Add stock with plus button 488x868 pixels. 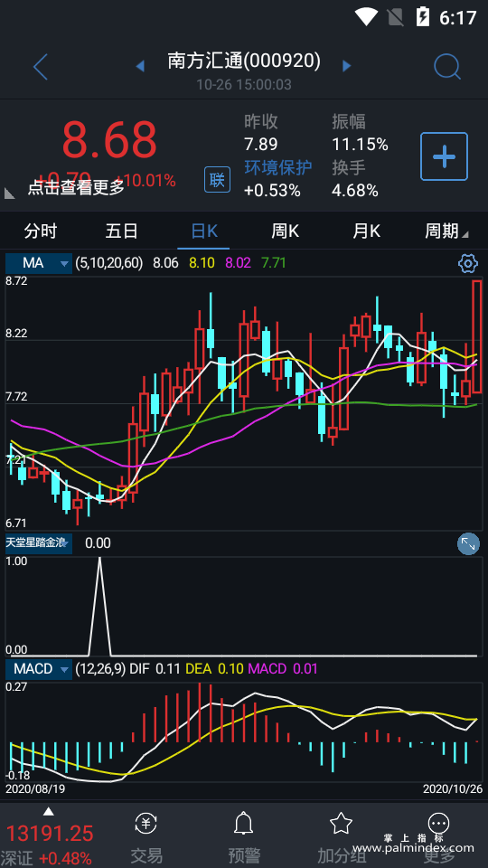[x=444, y=156]
